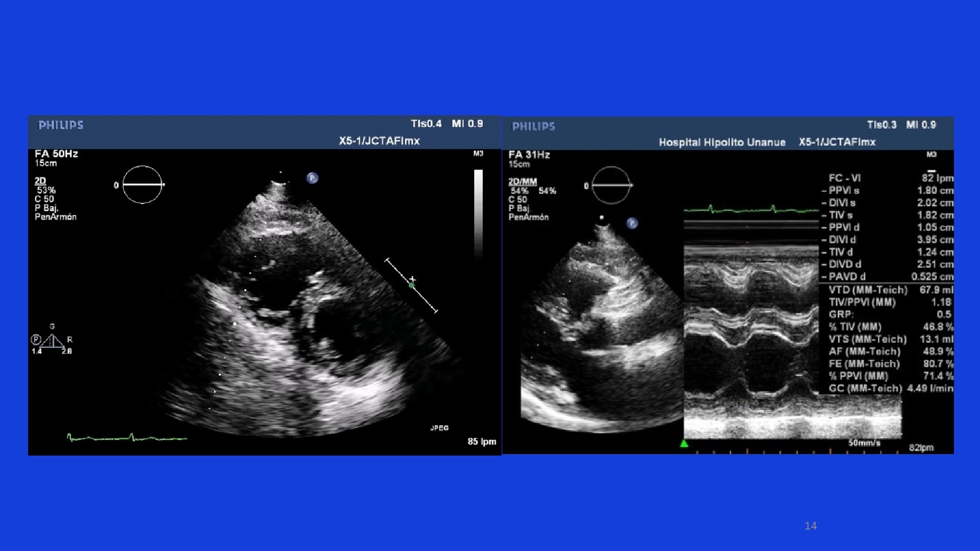980x551 pixels.
Task: Click the left probe orientation circle
Action: (142, 185)
